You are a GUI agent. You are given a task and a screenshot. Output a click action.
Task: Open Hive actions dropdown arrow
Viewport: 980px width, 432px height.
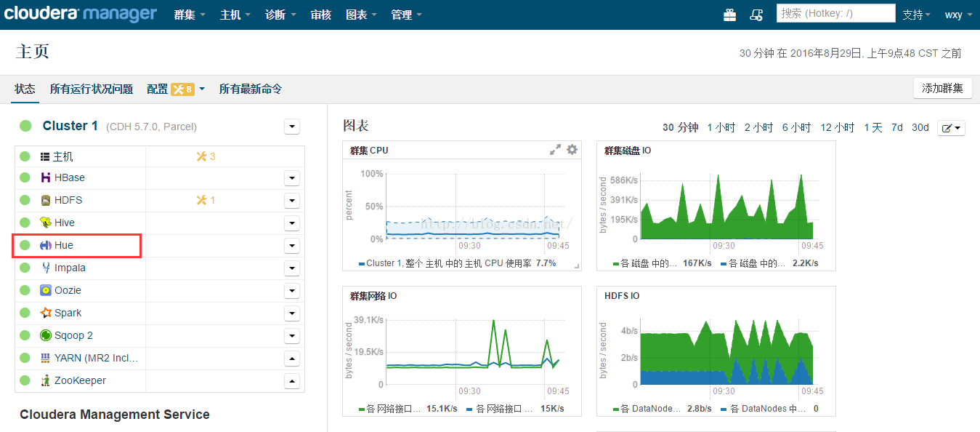292,223
